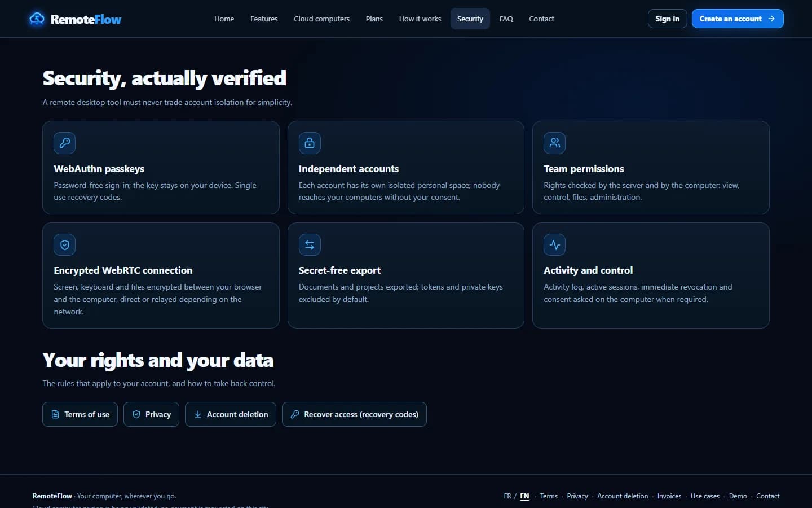Select Plans in the navigation bar

(374, 19)
